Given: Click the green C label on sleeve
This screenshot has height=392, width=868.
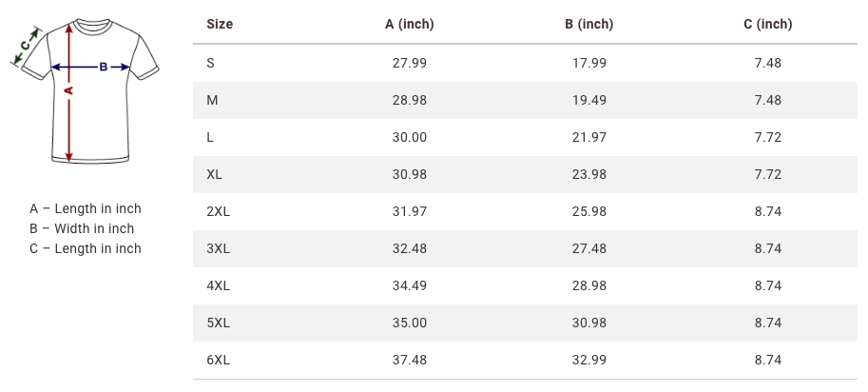Looking at the screenshot, I should (x=27, y=44).
